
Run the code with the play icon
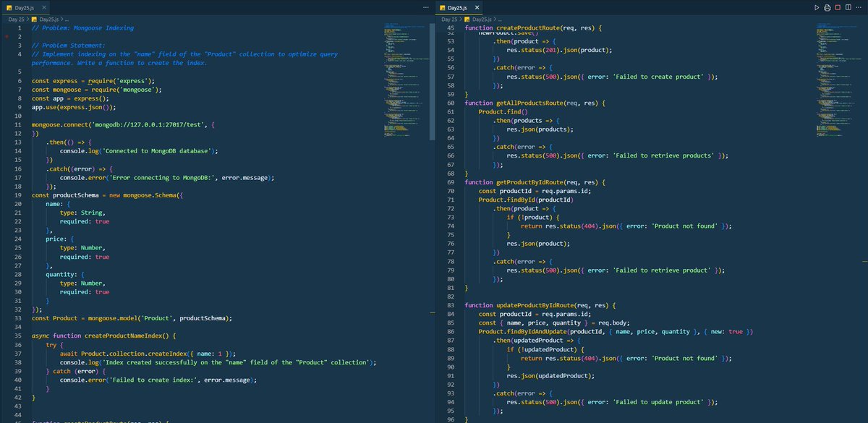817,7
